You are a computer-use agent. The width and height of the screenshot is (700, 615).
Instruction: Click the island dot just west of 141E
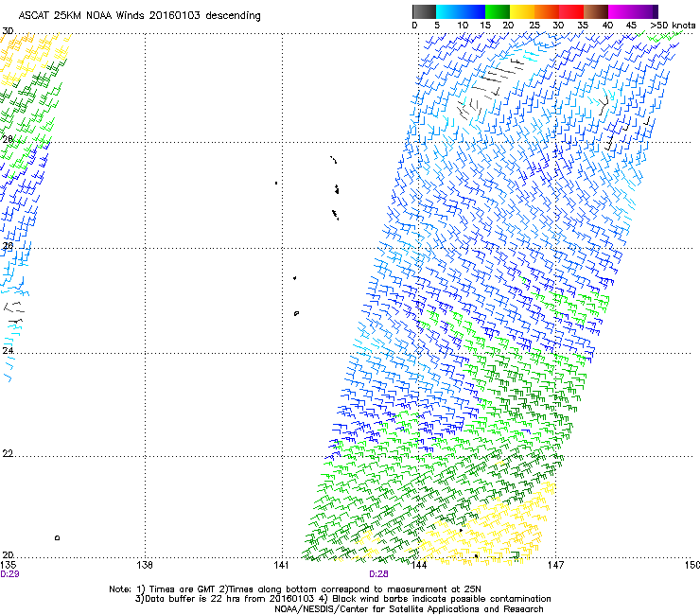276,184
